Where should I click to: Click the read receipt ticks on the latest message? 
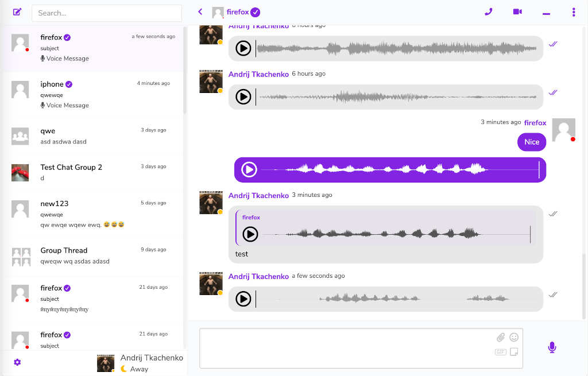tap(553, 294)
